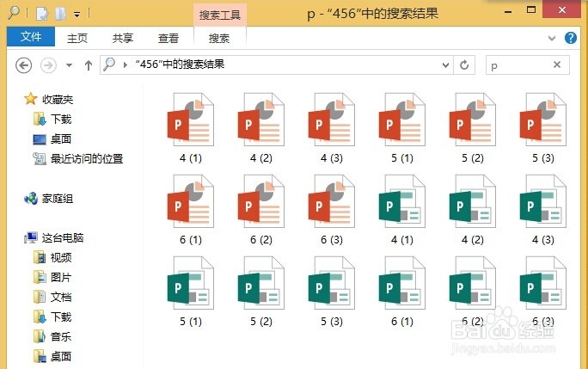Select the Publisher file 6 (1)

pos(402,292)
